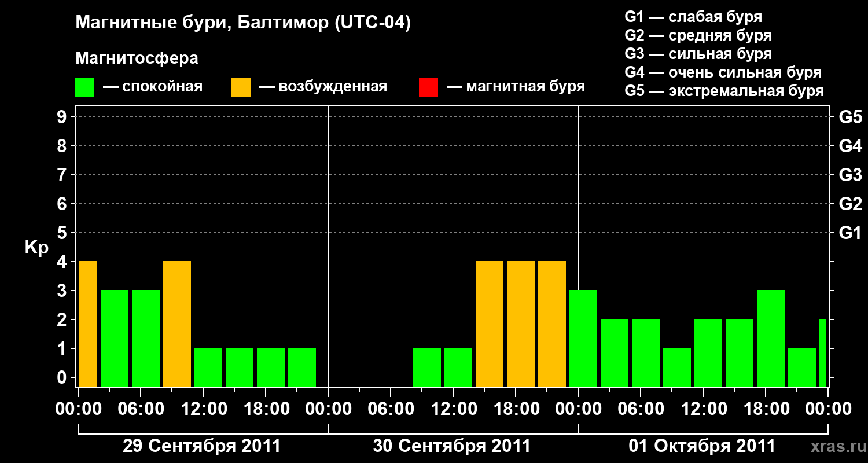This screenshot has height=463, width=868.
Task: Click the first Kp 1 bar on 01 October
Action: pyautogui.click(x=677, y=368)
